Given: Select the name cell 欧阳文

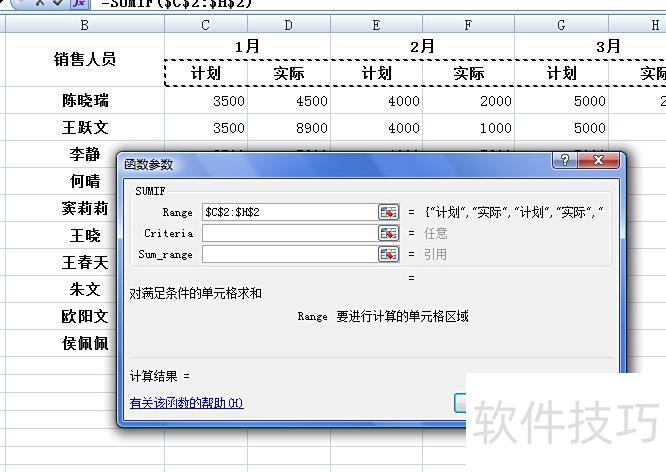Looking at the screenshot, I should coord(85,316).
